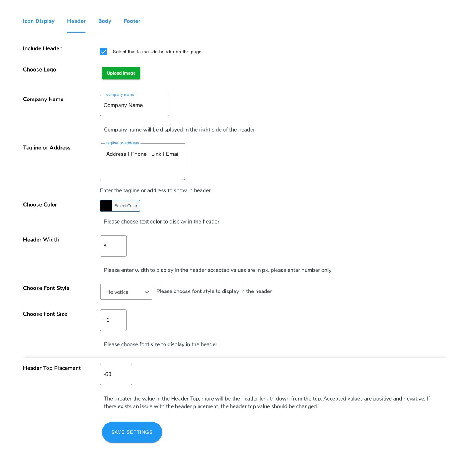Click the Upload Image button
This screenshot has height=466, width=476.
pyautogui.click(x=121, y=73)
